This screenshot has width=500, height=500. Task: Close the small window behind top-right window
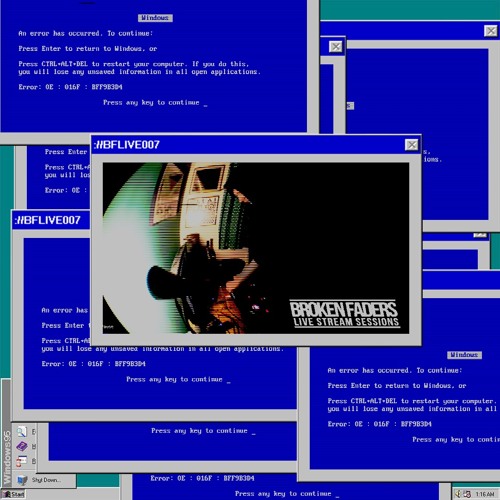click(x=336, y=47)
